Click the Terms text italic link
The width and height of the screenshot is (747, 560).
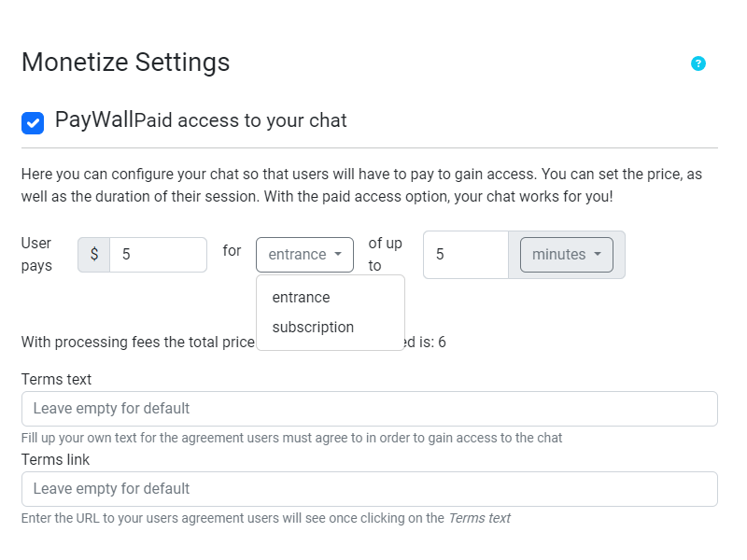(x=483, y=518)
